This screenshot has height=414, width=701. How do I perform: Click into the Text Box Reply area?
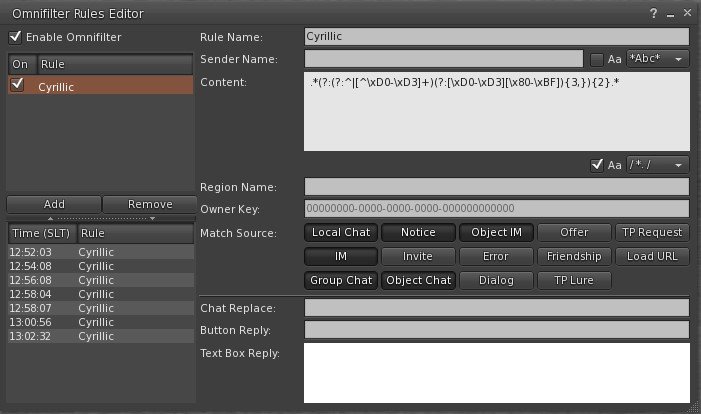[497, 373]
